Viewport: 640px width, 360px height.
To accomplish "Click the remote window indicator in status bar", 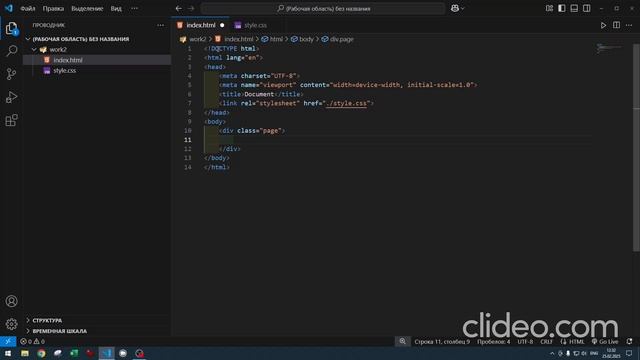I will [x=8, y=341].
